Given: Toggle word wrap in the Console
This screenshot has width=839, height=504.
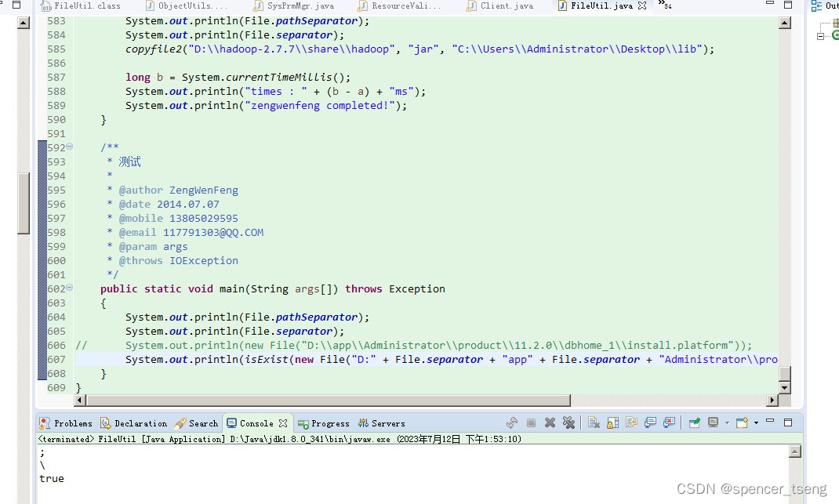Looking at the screenshot, I should tap(632, 422).
